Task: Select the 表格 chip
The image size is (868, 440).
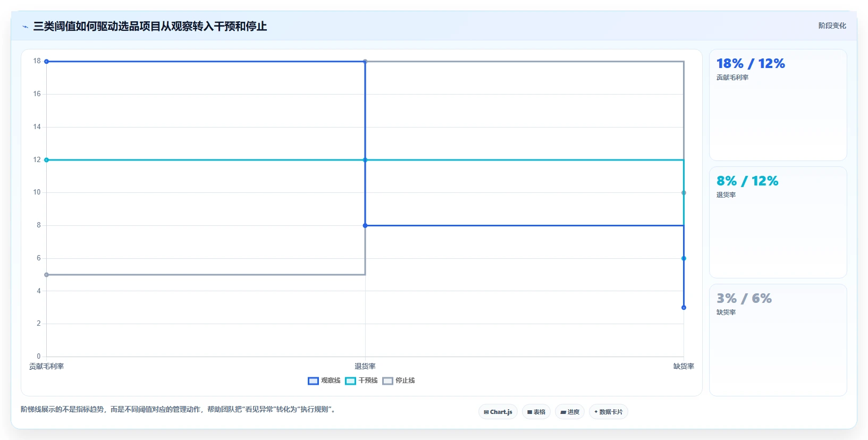Action: [536, 412]
